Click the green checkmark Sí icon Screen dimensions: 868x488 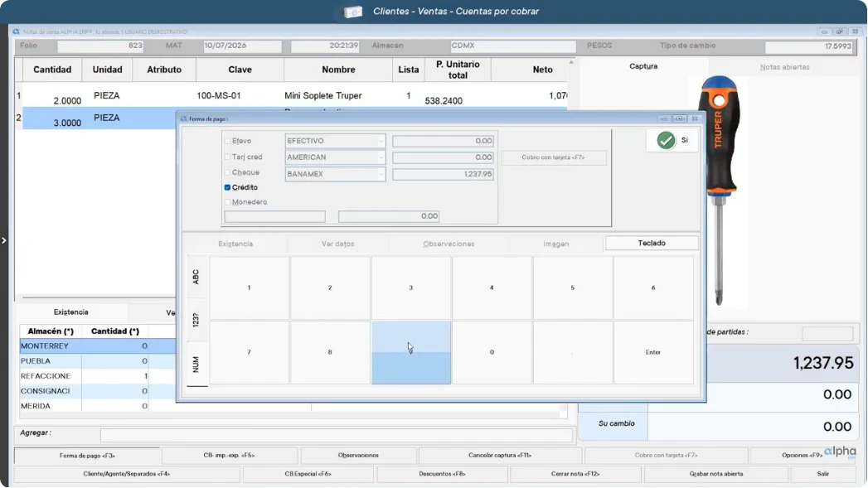pyautogui.click(x=666, y=141)
